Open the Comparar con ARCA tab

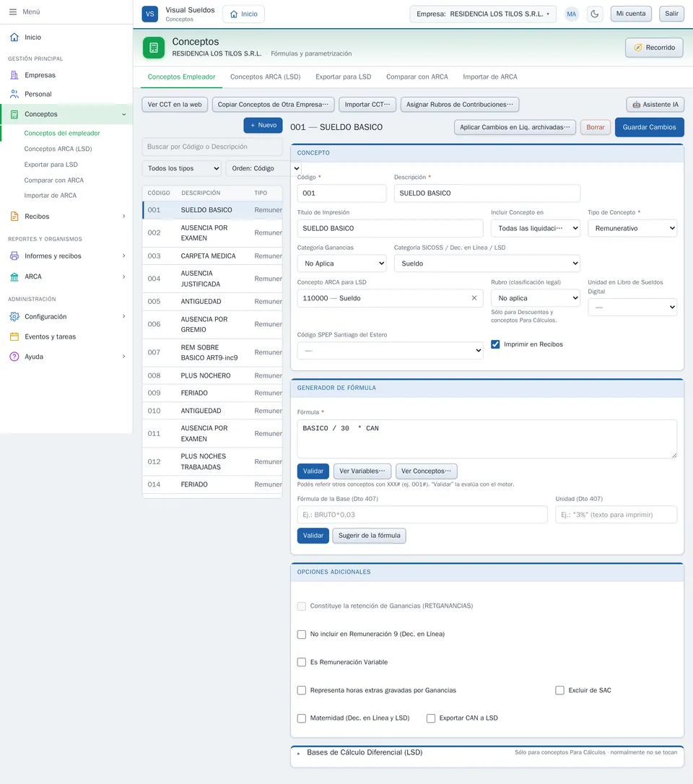(417, 77)
